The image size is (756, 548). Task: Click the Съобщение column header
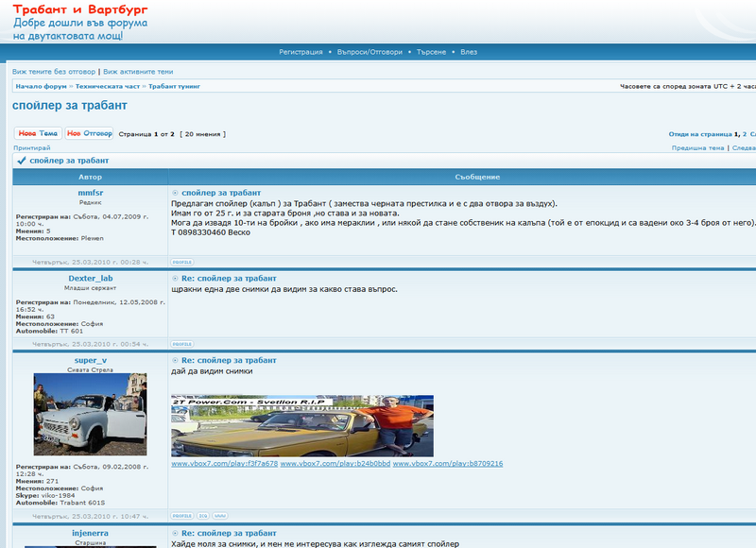coord(477,177)
